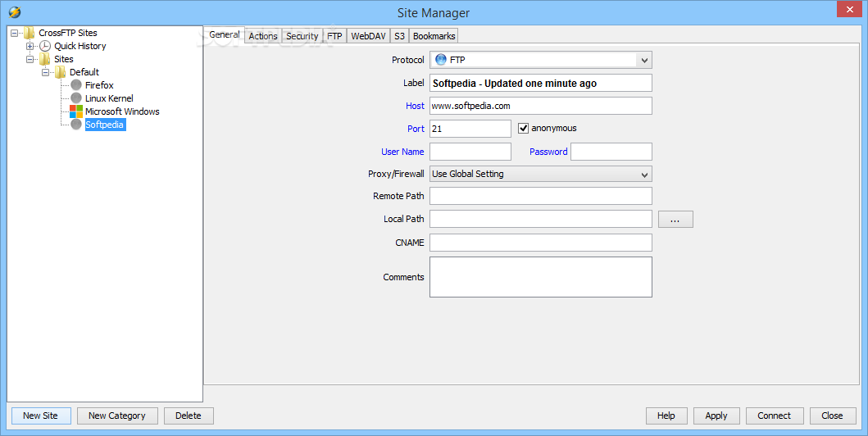Screen dimensions: 868x436
Task: Open the FTP tab
Action: tap(334, 36)
